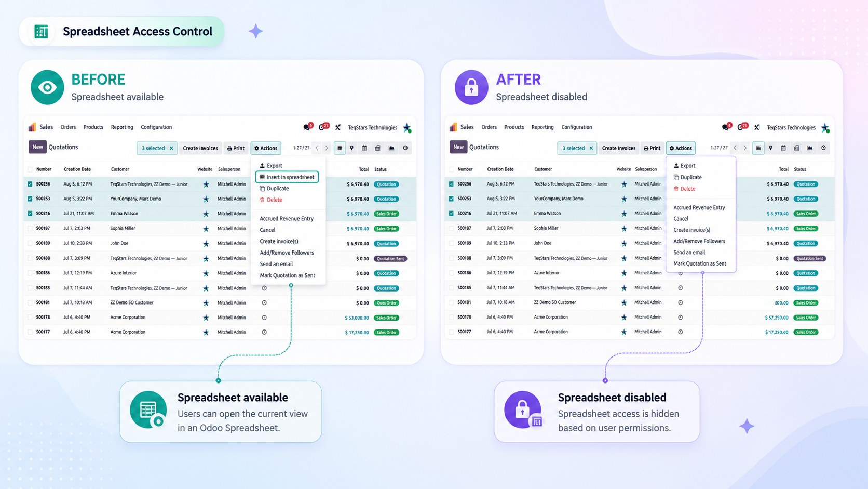Clear the 3 selected filter in After panel
The image size is (868, 489).
tap(591, 148)
